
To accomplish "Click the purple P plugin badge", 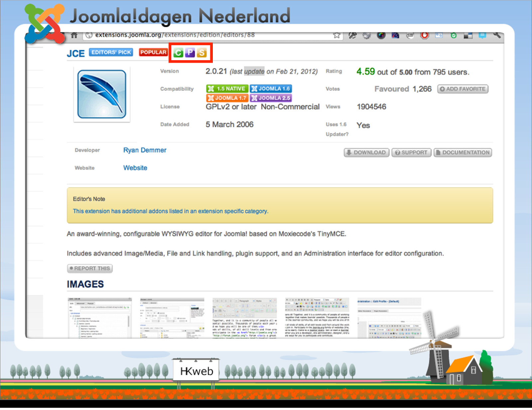I will 190,53.
